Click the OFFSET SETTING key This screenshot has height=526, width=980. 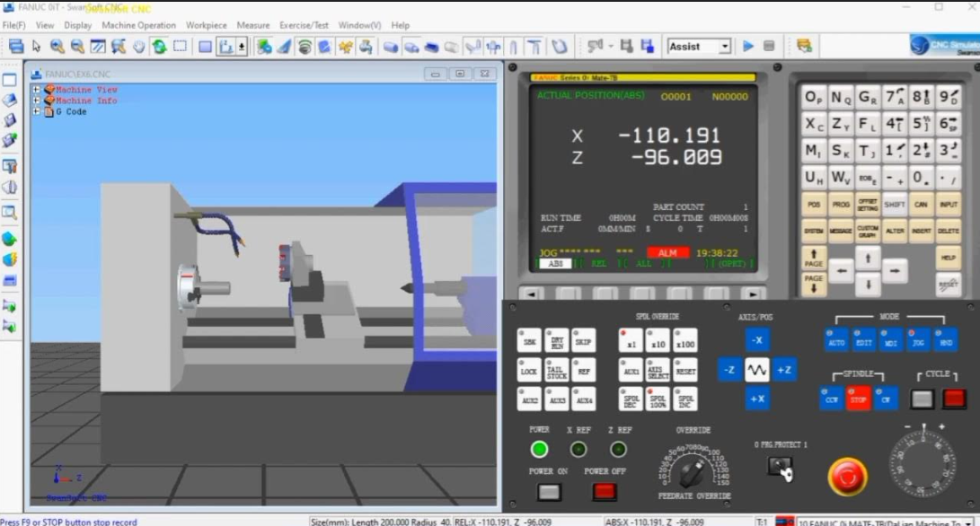pyautogui.click(x=868, y=205)
